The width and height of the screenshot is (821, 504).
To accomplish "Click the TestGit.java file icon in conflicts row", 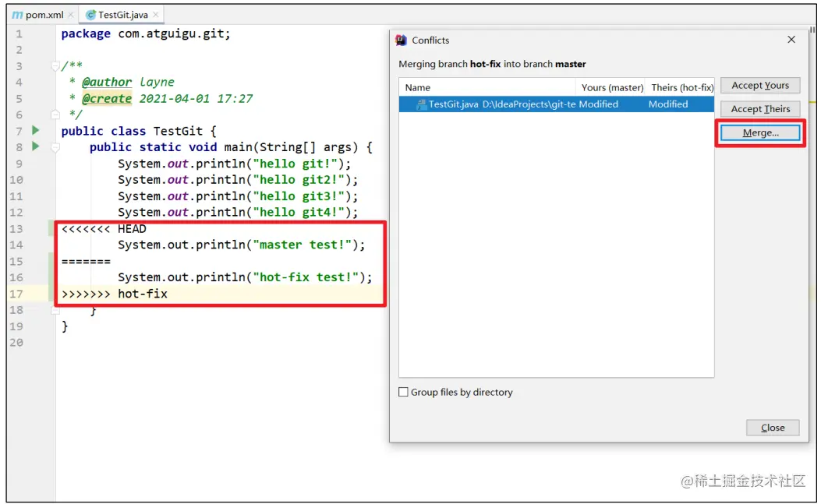I will point(422,104).
